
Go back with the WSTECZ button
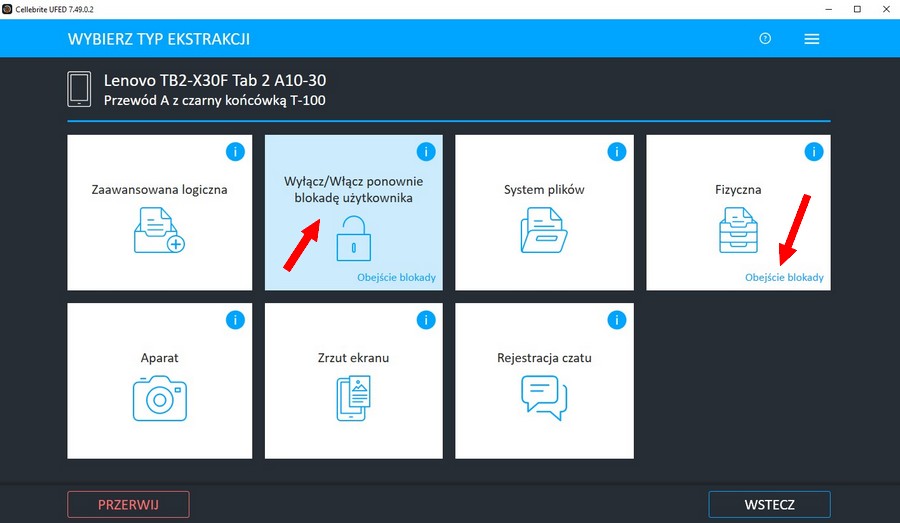(770, 505)
